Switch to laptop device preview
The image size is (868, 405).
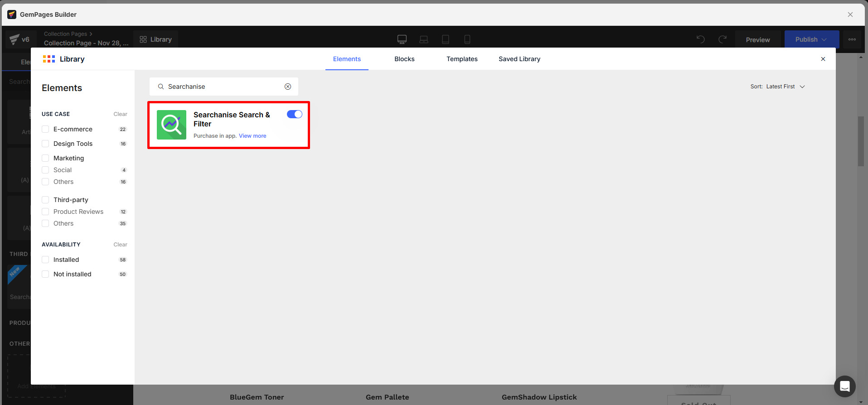(424, 39)
